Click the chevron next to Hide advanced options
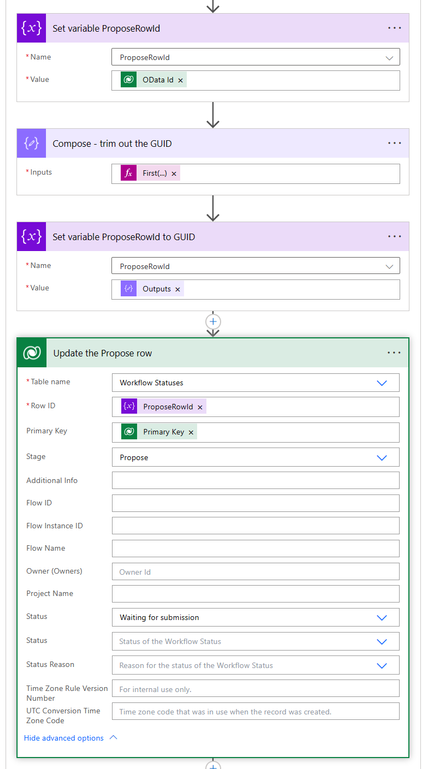The image size is (427, 769). (x=113, y=737)
